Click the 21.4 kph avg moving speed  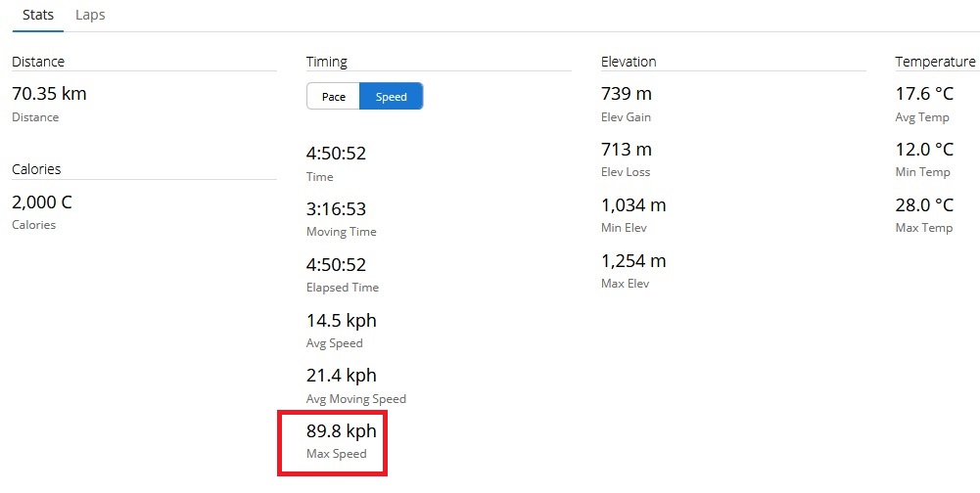point(342,376)
